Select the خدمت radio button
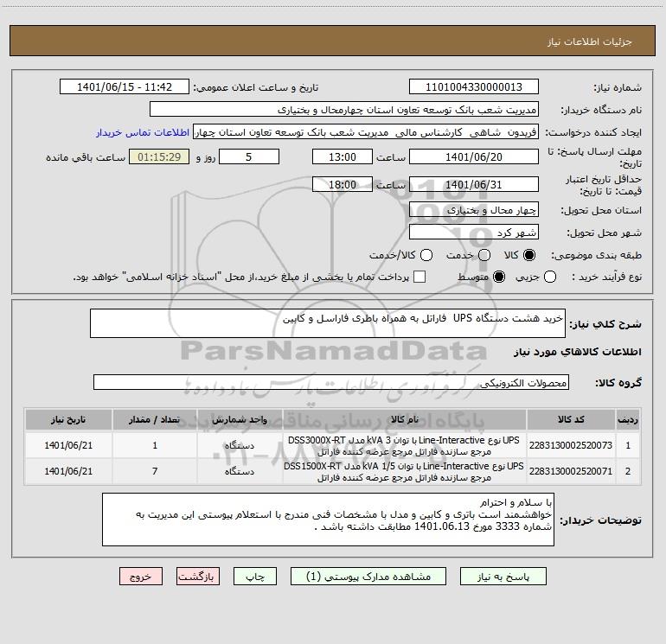Image resolution: width=666 pixels, height=644 pixels. coord(484,255)
